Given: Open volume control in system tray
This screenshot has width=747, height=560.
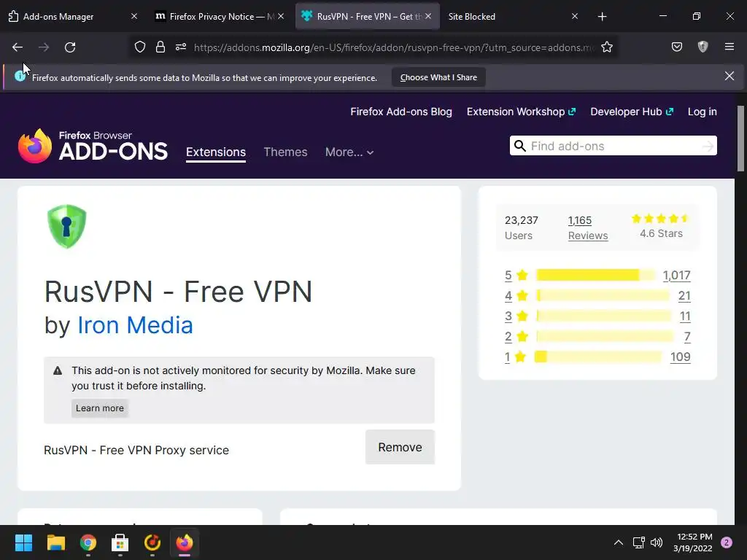Looking at the screenshot, I should pyautogui.click(x=657, y=542).
